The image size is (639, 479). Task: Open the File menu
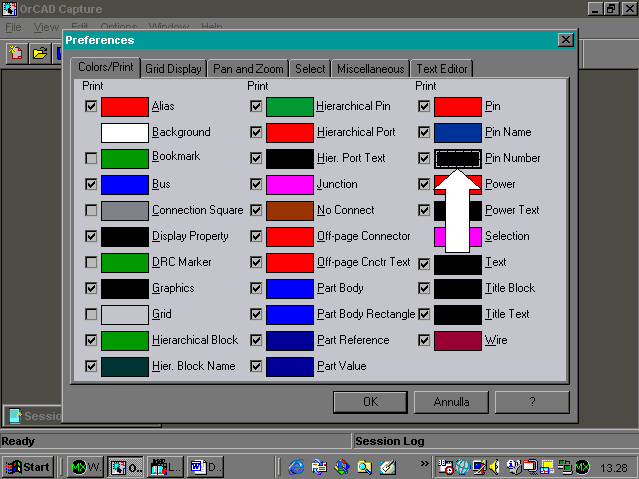(13, 27)
